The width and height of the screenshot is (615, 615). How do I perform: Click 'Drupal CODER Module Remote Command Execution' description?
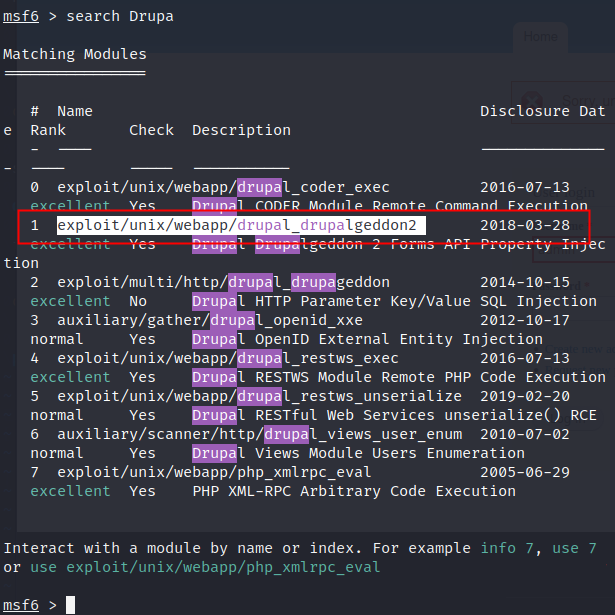tap(390, 206)
